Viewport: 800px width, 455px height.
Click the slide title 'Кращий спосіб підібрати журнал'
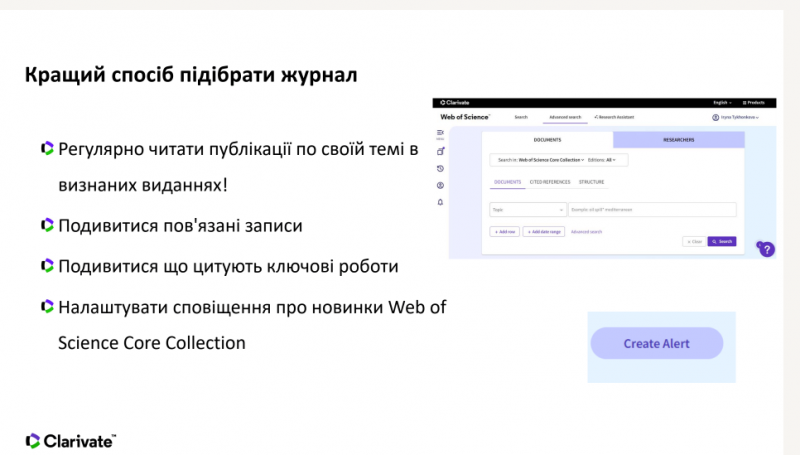pos(191,75)
